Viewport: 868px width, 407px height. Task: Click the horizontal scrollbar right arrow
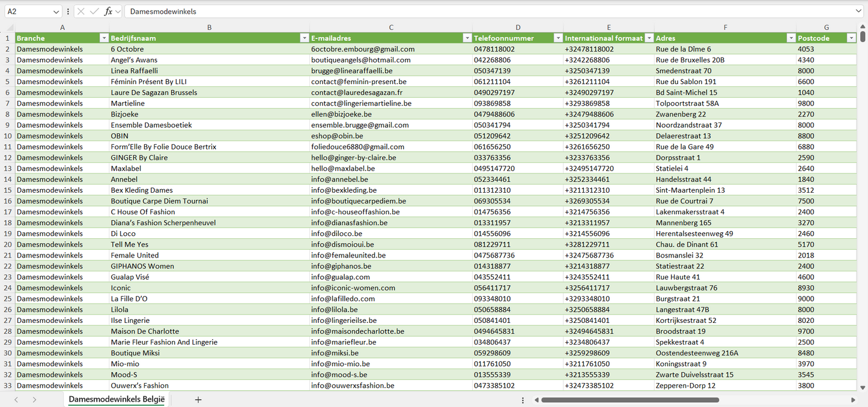(853, 400)
